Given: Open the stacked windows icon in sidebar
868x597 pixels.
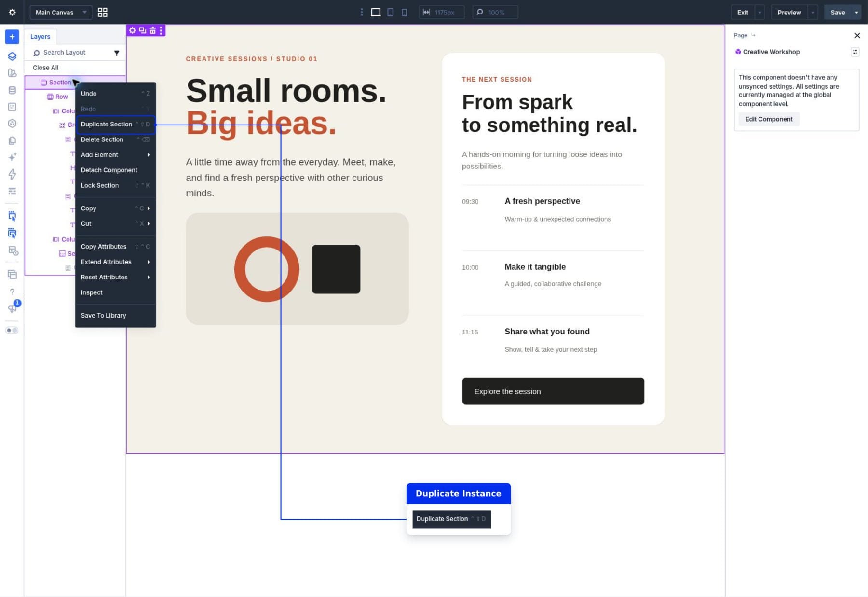Looking at the screenshot, I should [12, 274].
